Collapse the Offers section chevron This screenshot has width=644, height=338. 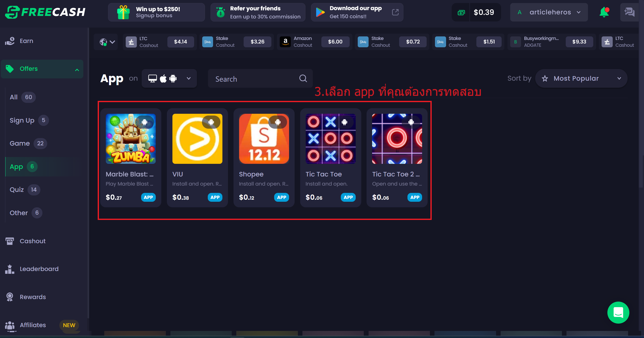click(77, 70)
